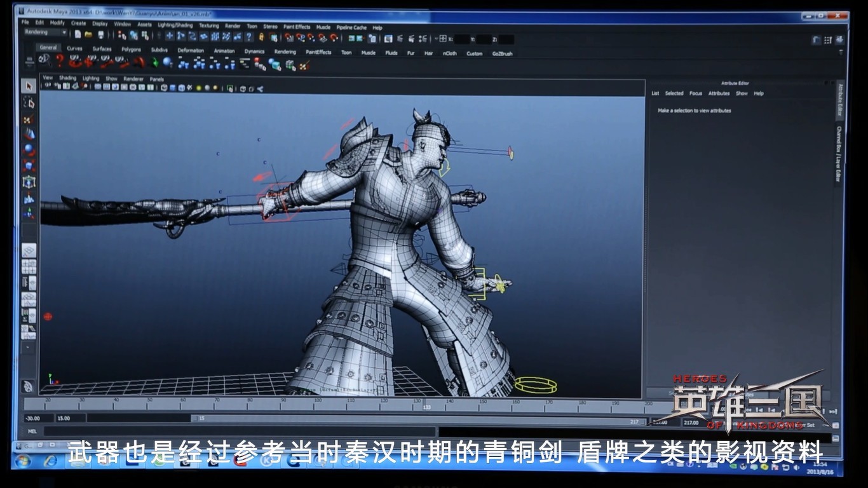The height and width of the screenshot is (488, 868).
Task: Click the green arrow shelf icon
Action: 154,63
